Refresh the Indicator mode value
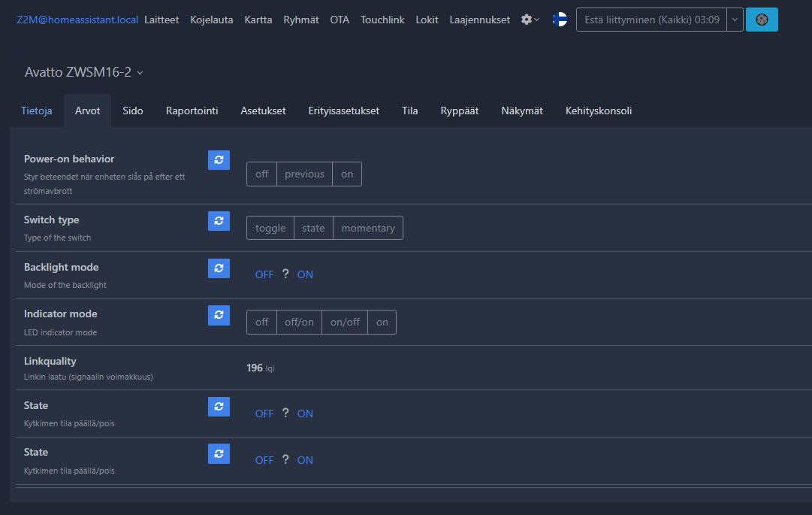The image size is (812, 515). pos(219,315)
